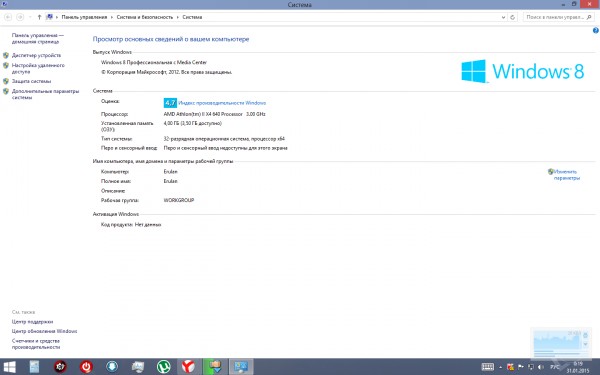Image resolution: width=600 pixels, height=375 pixels.
Task: Show hidden tray icons arrow
Action: click(x=501, y=367)
